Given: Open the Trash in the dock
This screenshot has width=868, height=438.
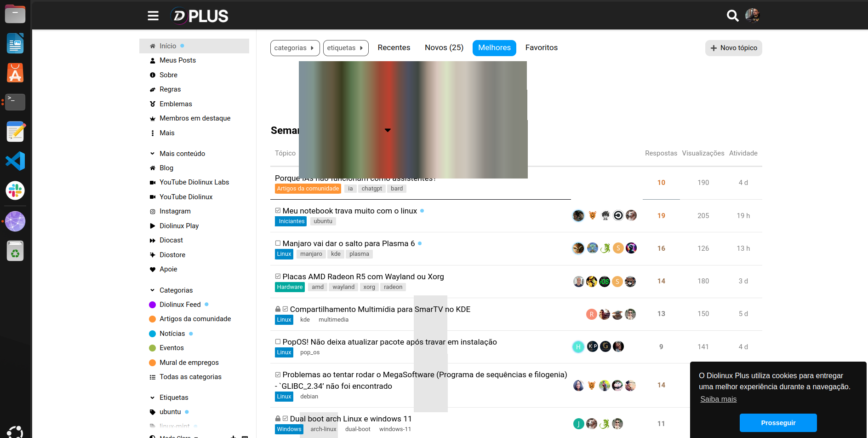Looking at the screenshot, I should click(x=15, y=251).
